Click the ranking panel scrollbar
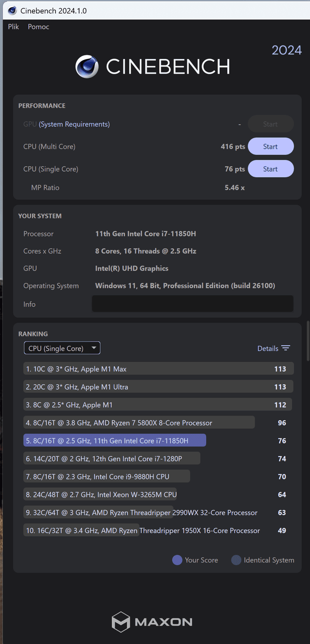Image resolution: width=310 pixels, height=644 pixels. pyautogui.click(x=308, y=341)
